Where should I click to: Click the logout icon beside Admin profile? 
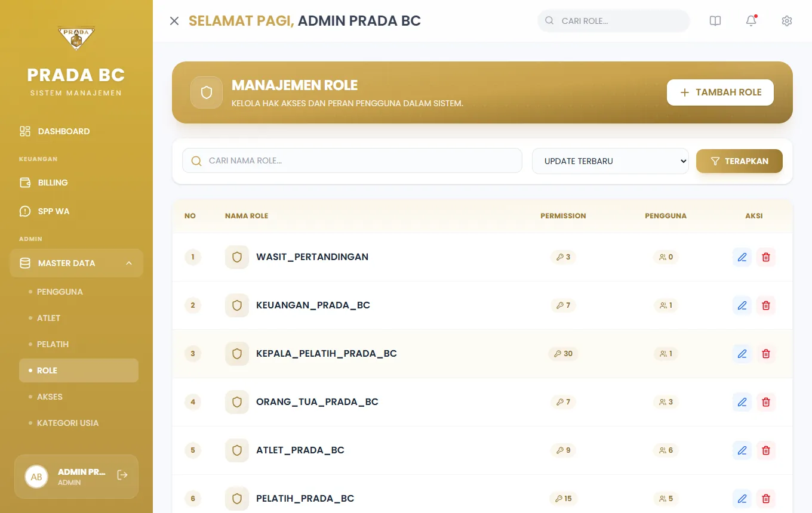122,475
